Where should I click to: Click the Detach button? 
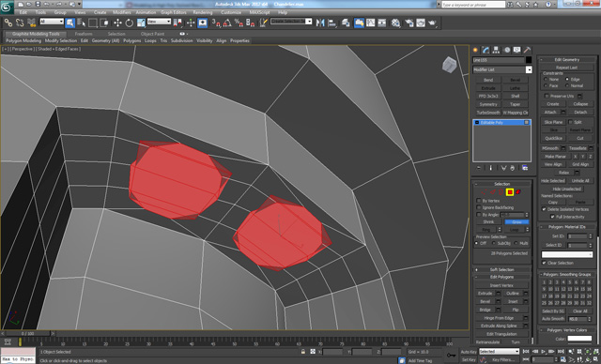(x=580, y=113)
